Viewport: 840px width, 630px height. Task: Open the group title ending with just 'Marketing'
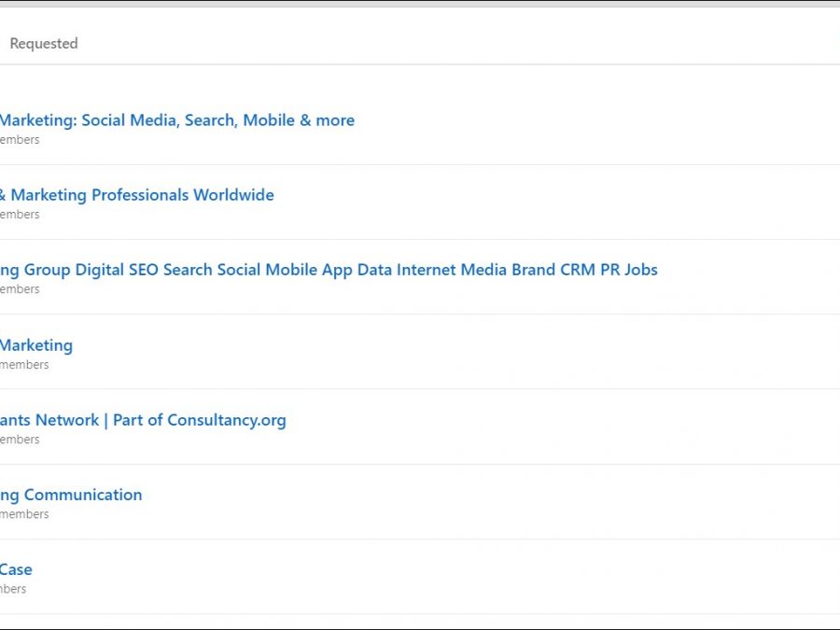click(36, 345)
